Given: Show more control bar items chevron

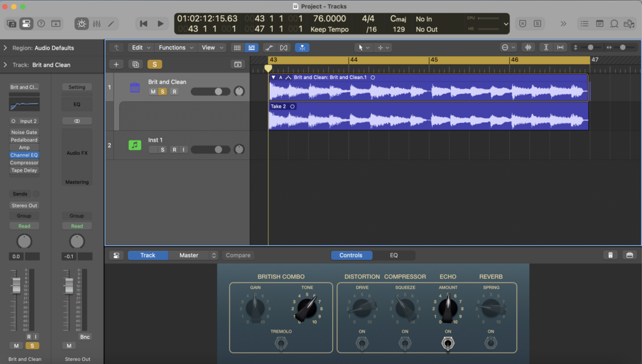Looking at the screenshot, I should pos(564,24).
